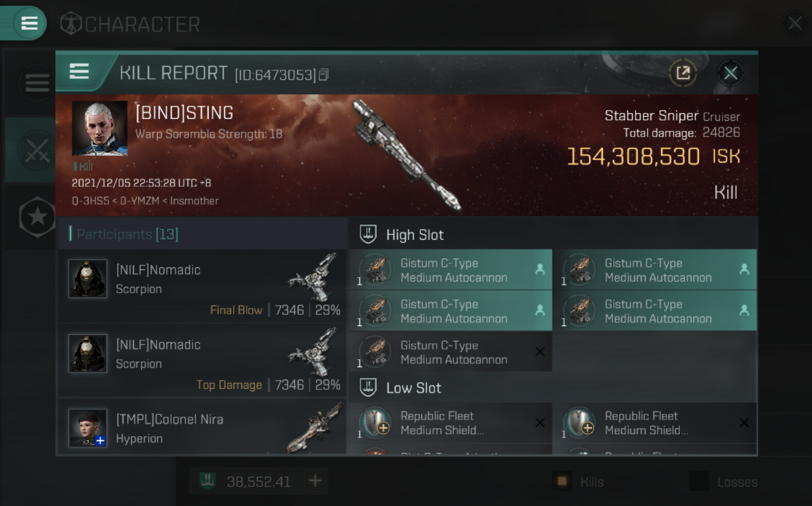Select the right Republic Fleet Medium Shield module

click(x=655, y=423)
